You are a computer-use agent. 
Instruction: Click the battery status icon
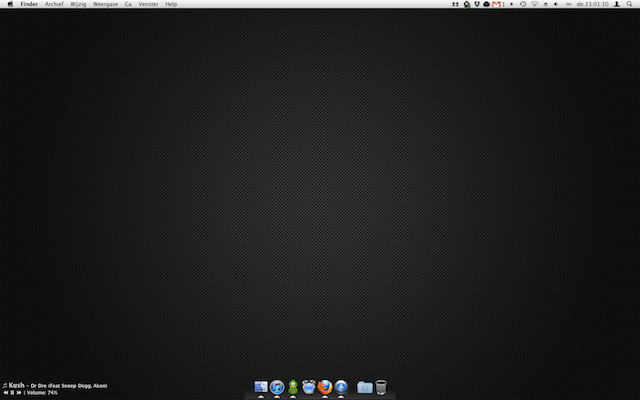tap(568, 4)
